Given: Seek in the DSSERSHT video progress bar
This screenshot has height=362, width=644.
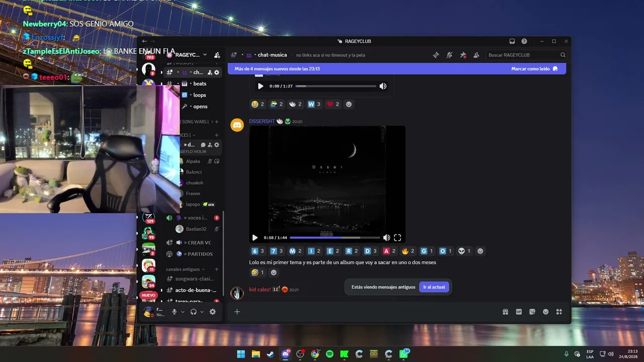Looking at the screenshot, I should click(335, 238).
